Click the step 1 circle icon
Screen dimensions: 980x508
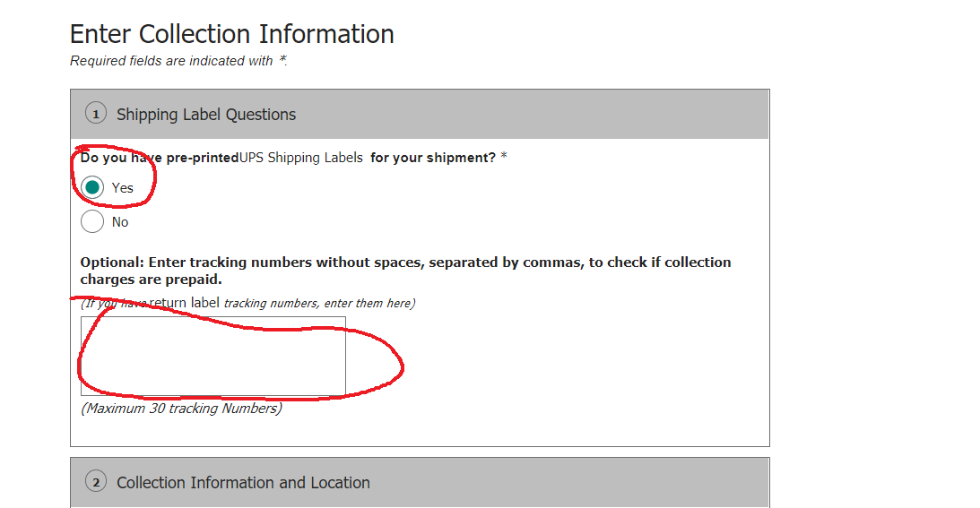pos(95,115)
